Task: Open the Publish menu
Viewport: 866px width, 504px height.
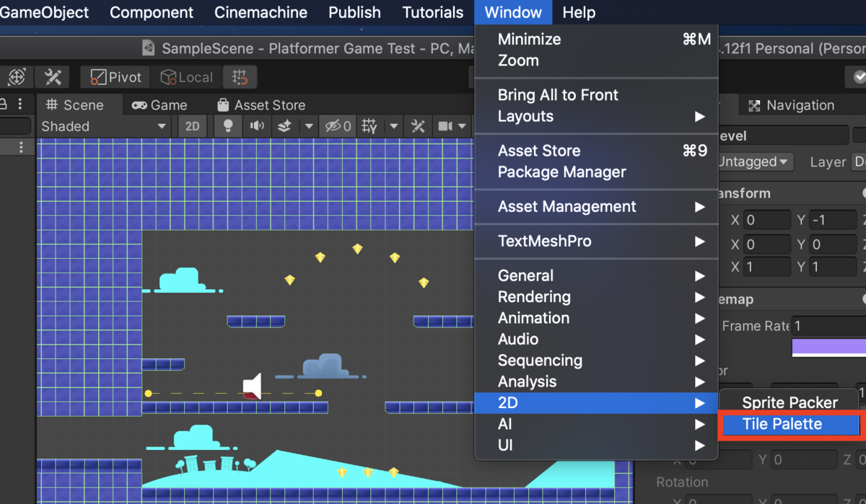Action: click(354, 12)
